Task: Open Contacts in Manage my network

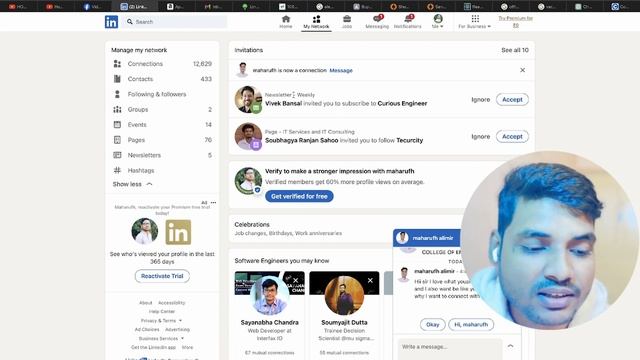Action: [162, 79]
